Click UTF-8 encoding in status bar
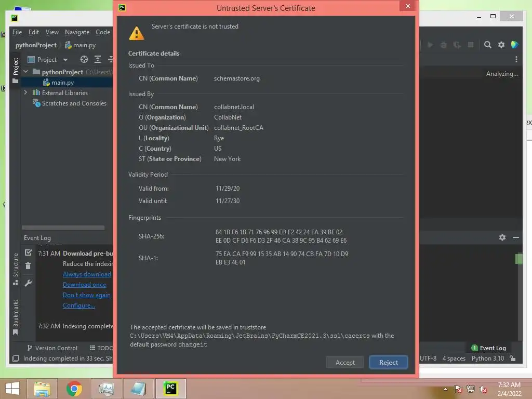This screenshot has height=399, width=532. coord(428,358)
